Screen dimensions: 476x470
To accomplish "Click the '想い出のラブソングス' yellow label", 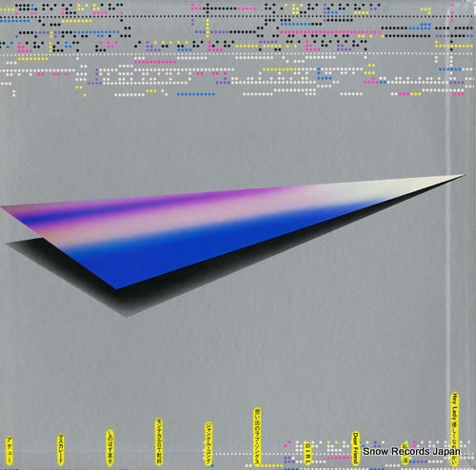I will pos(257,437).
